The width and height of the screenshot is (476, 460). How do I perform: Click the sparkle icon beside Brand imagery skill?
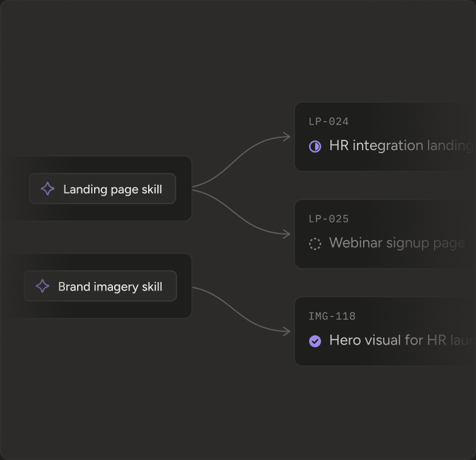42,286
